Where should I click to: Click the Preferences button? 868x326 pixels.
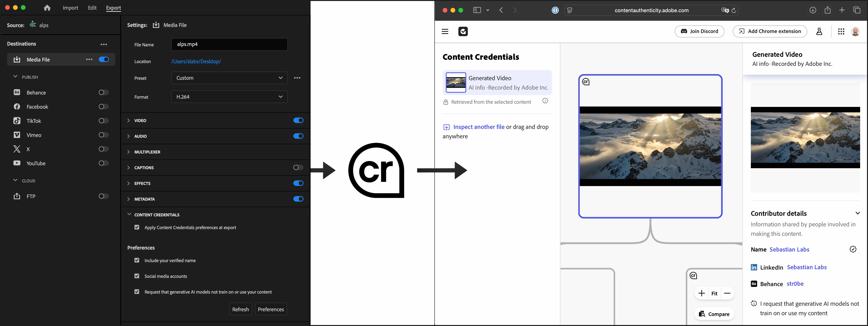coord(271,309)
